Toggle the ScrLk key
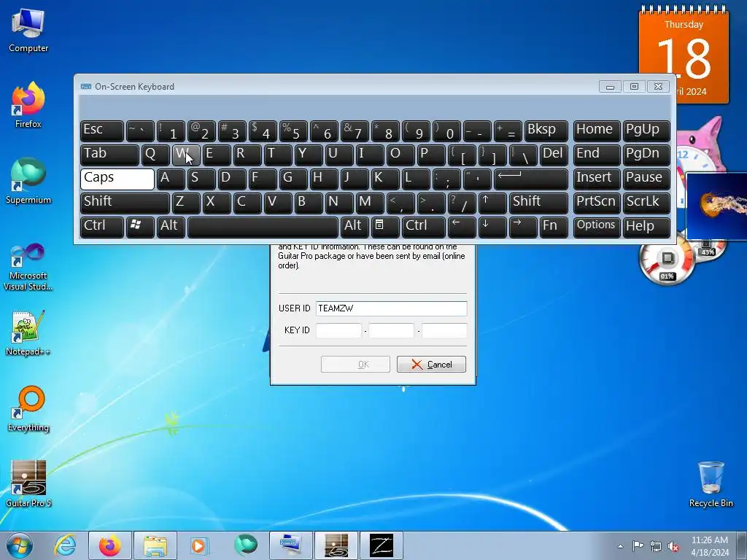 point(646,203)
